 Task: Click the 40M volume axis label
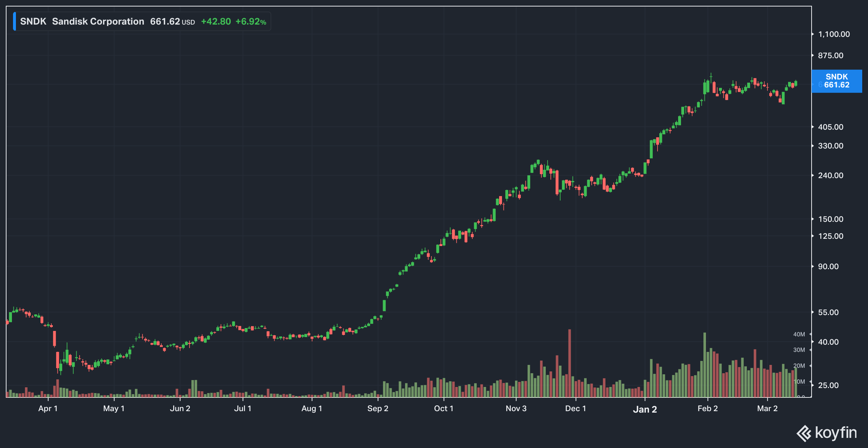tap(799, 335)
